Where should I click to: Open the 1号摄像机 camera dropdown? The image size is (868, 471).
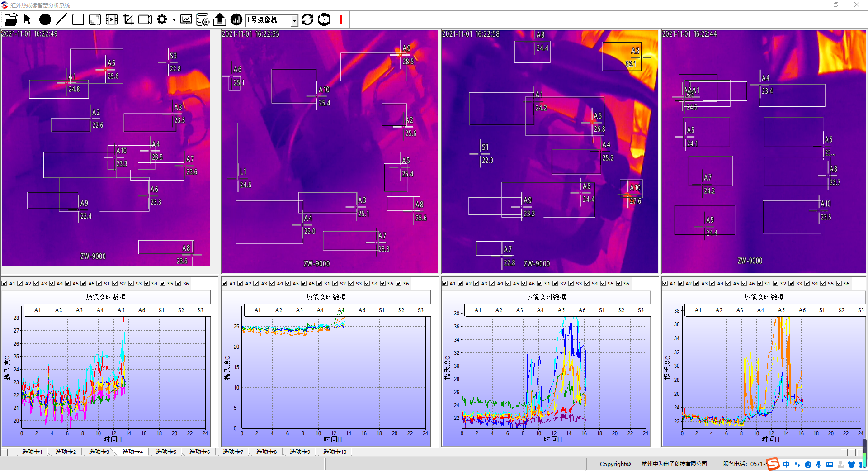294,20
